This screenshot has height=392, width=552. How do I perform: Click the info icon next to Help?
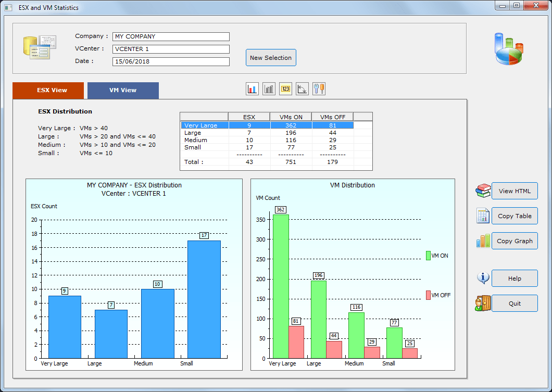483,278
